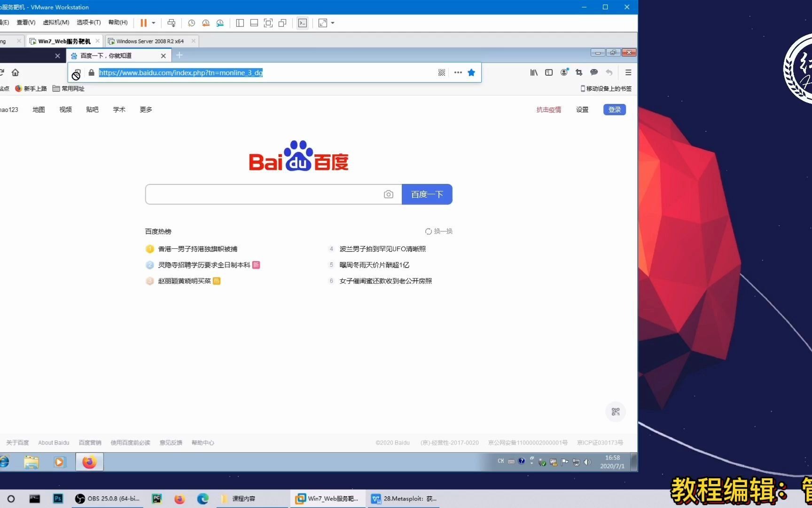Viewport: 812px width, 508px height.
Task: Toggle the VMware console view
Action: tap(303, 23)
